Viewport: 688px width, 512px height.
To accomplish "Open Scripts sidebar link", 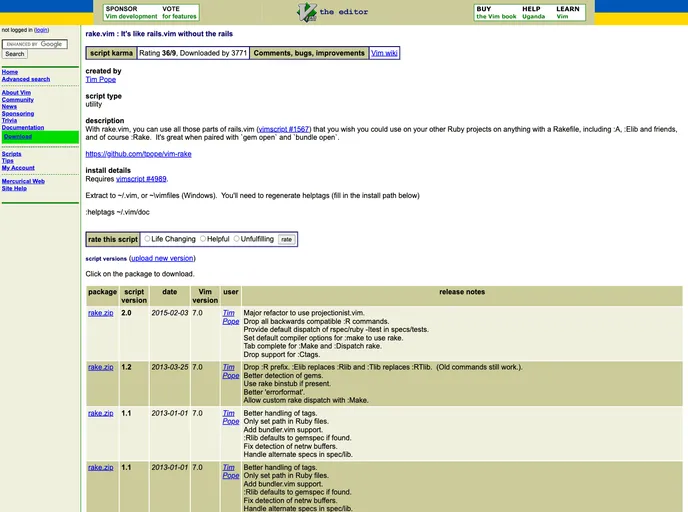I will pos(11,154).
